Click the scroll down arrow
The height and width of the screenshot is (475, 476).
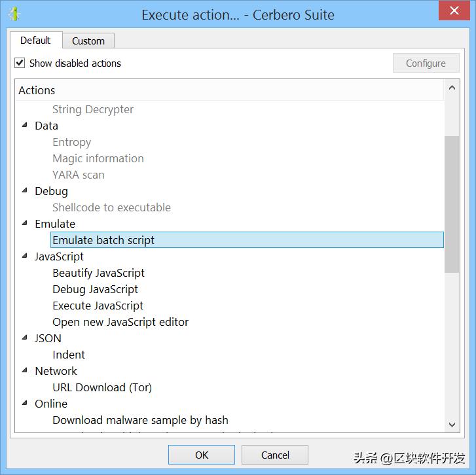point(452,425)
